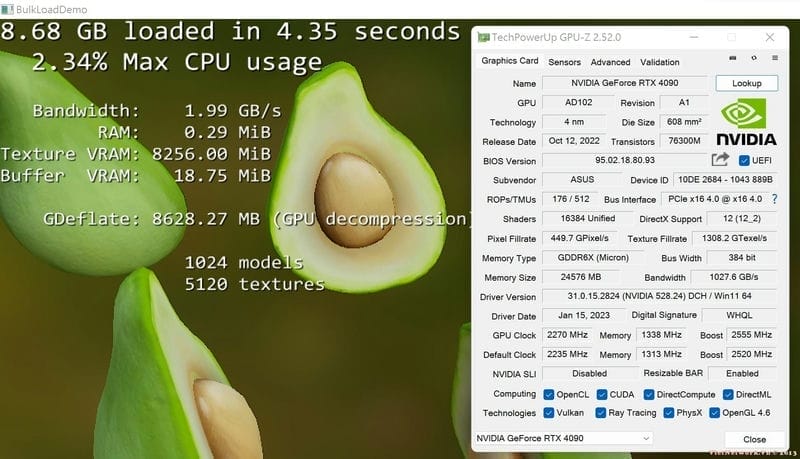
Task: Select the Validation tab
Action: tap(659, 62)
